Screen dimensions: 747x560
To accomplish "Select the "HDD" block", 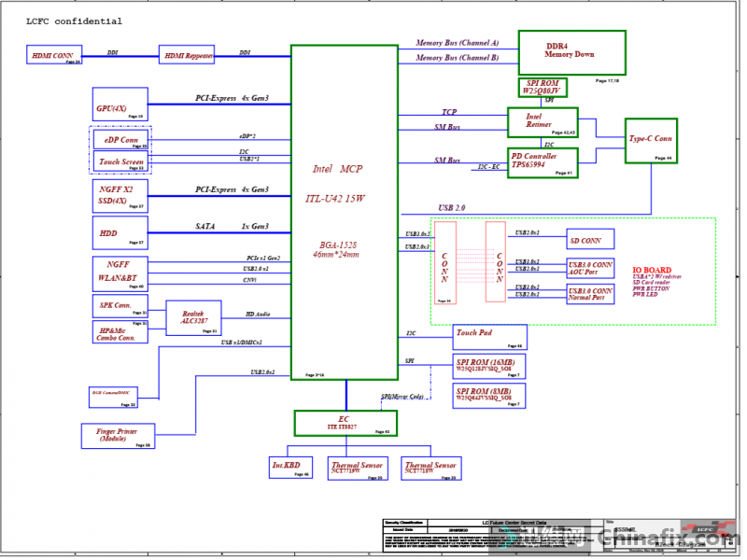I will (120, 232).
